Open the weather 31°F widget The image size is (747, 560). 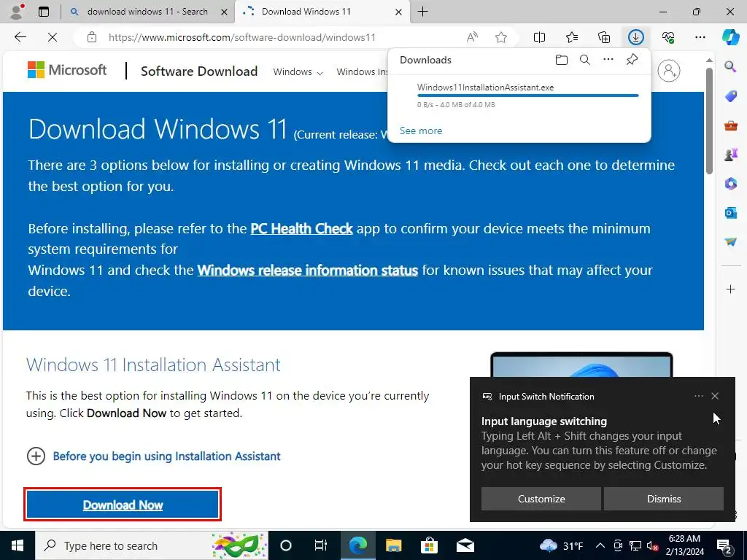[562, 545]
